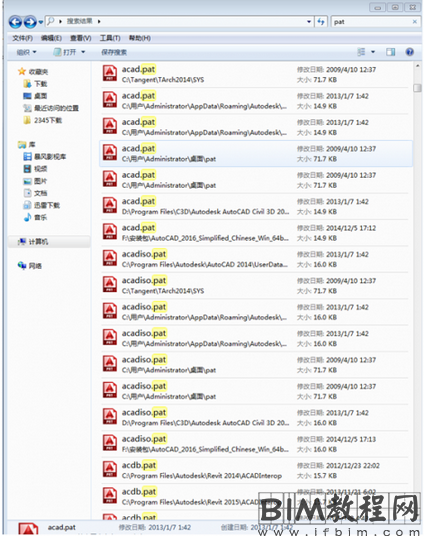Click the scrollbar up arrow
The width and height of the screenshot is (426, 541).
(x=417, y=66)
